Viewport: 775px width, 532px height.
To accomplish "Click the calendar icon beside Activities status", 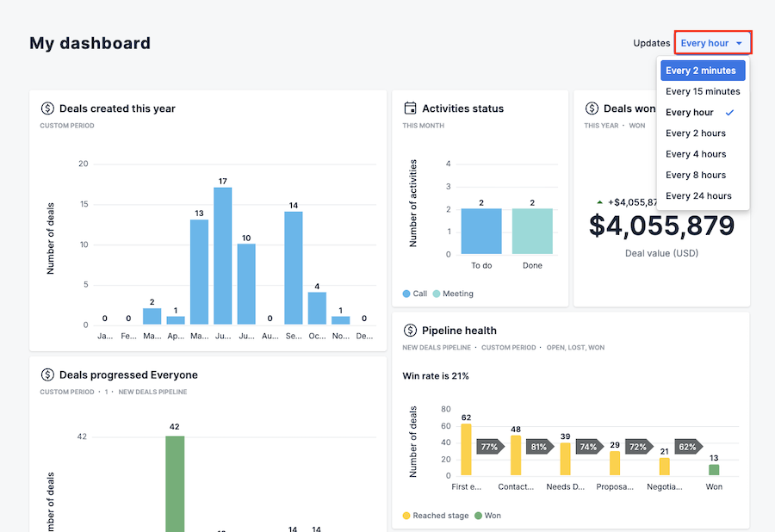I will click(411, 108).
